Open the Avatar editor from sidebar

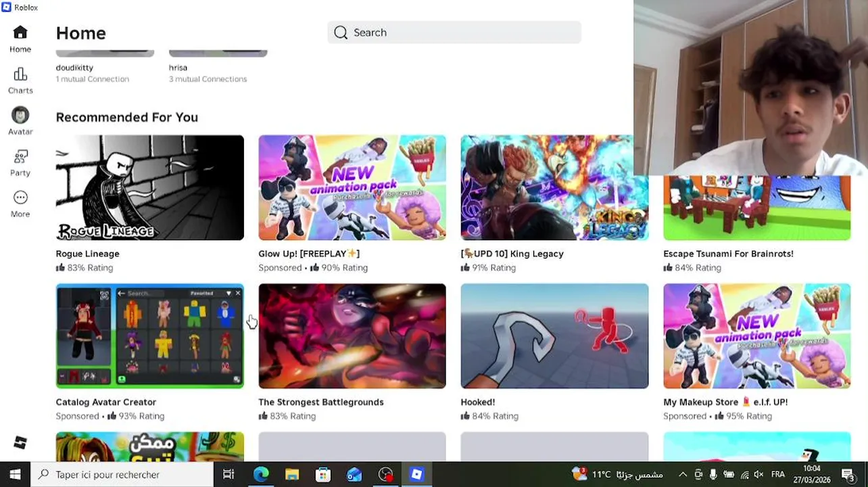20,122
